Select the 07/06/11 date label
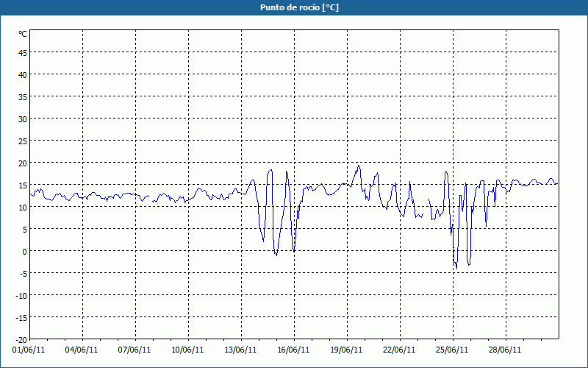Viewport: 588px width, 368px height. click(x=135, y=350)
